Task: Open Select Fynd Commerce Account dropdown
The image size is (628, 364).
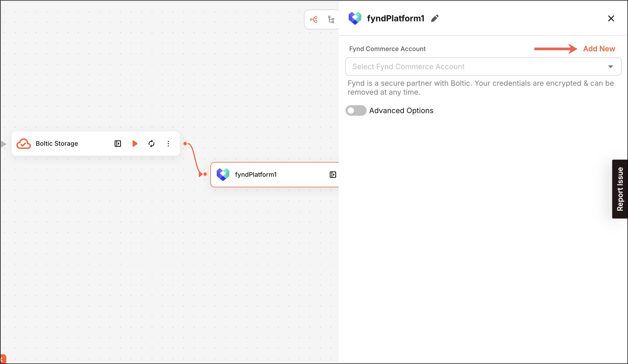Action: (483, 67)
